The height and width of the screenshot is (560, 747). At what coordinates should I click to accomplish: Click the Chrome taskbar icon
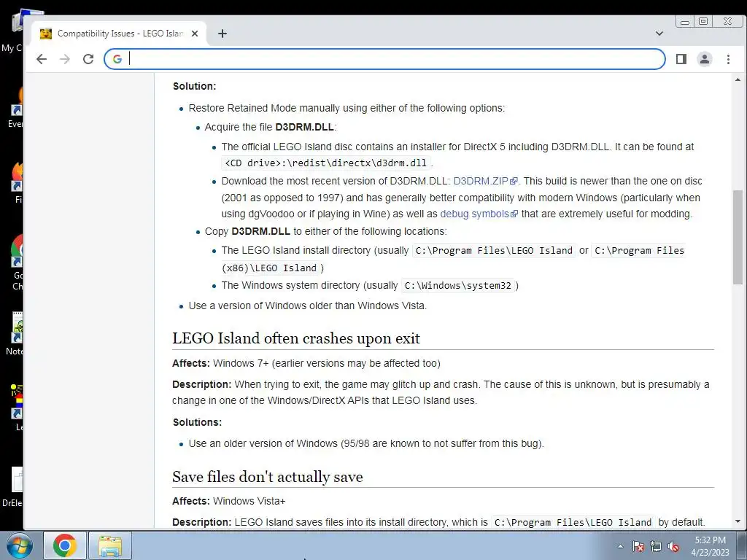(65, 545)
